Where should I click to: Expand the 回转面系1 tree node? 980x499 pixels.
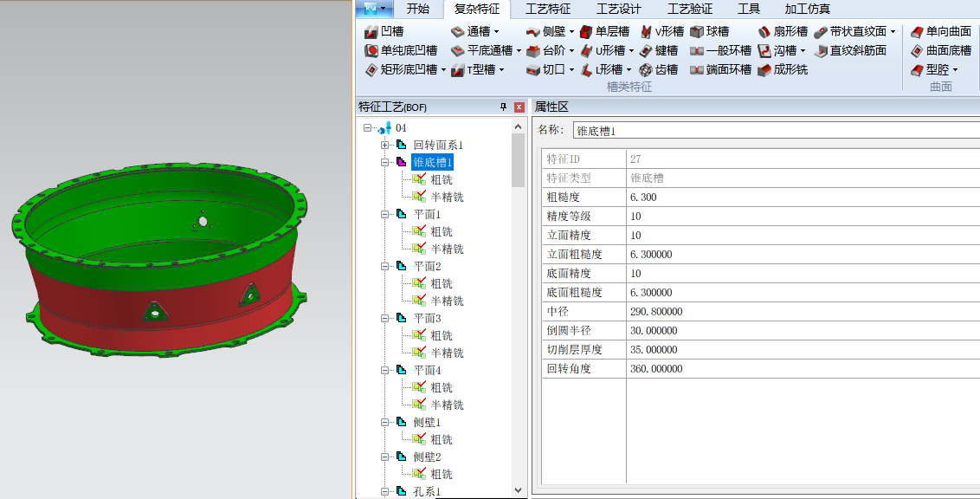coord(383,145)
